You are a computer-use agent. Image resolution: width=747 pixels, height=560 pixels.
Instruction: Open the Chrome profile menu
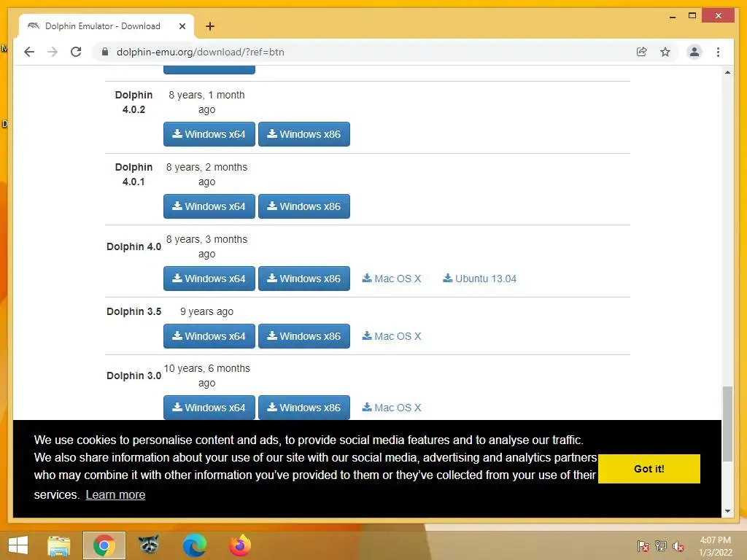point(694,52)
